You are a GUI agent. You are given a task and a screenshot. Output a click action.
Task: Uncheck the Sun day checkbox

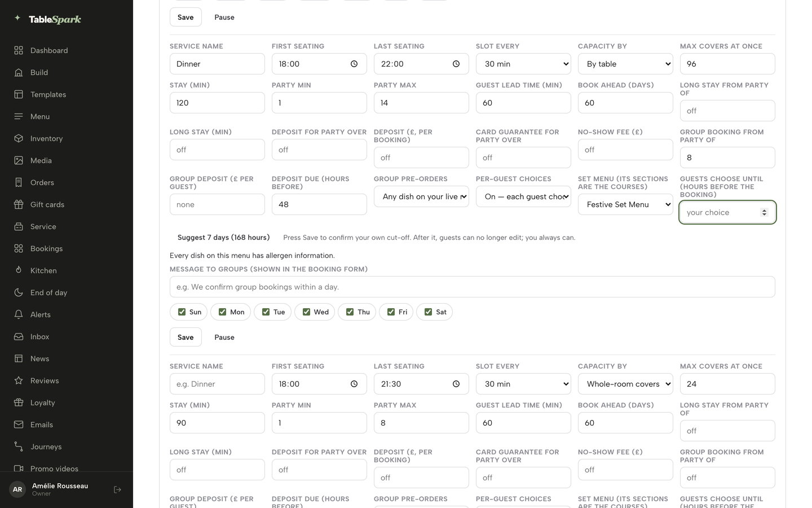[x=182, y=312]
